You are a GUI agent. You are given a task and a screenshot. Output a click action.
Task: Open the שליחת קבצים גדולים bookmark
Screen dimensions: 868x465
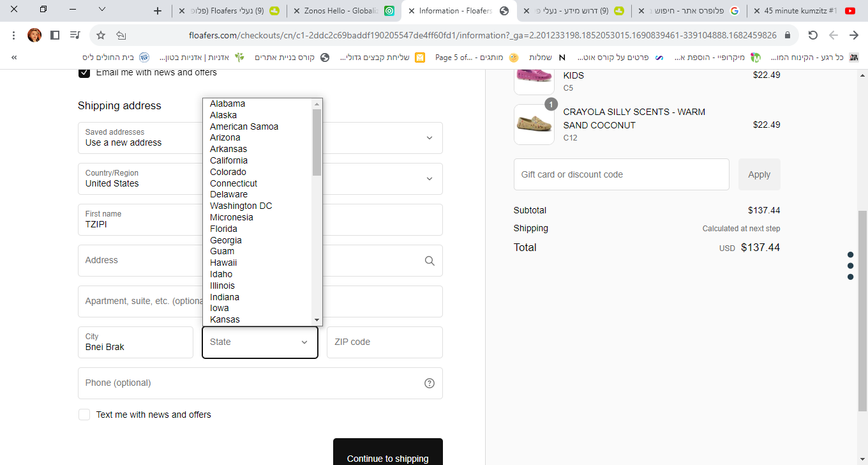[382, 57]
